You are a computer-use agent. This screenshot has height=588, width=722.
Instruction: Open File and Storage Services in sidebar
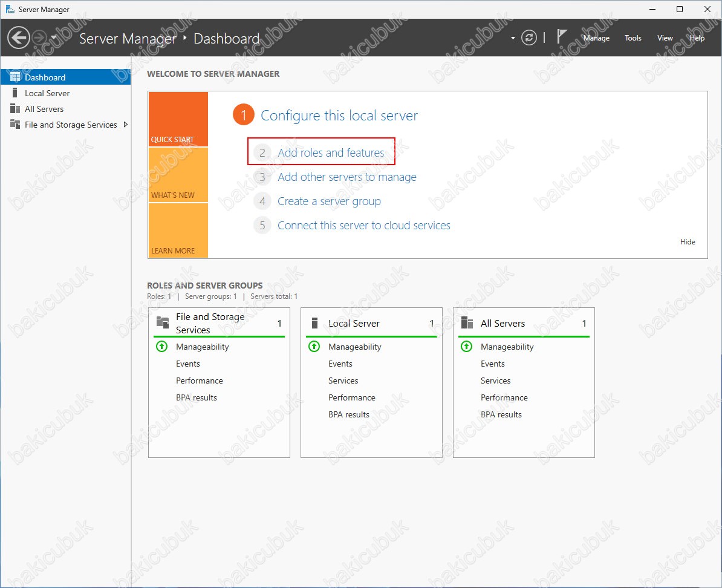click(65, 125)
